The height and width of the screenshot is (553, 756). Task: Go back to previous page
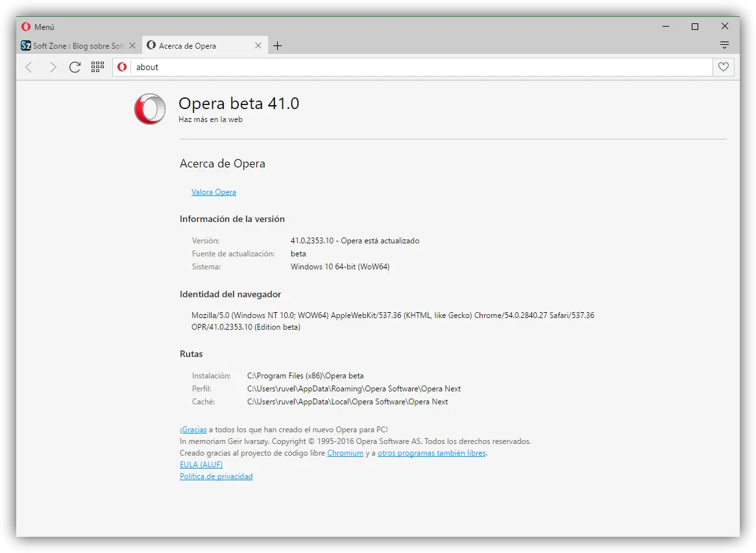(x=29, y=67)
